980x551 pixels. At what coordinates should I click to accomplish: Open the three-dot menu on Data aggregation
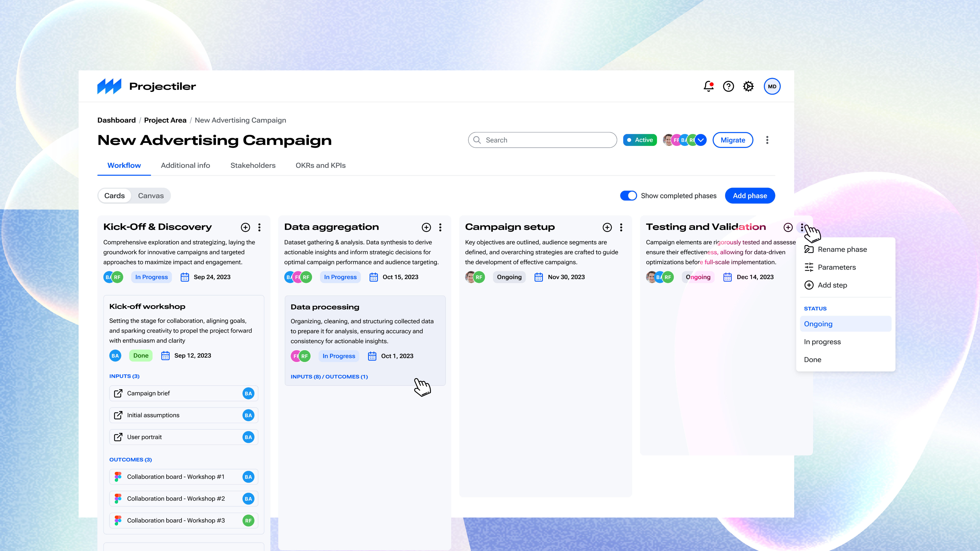coord(440,227)
